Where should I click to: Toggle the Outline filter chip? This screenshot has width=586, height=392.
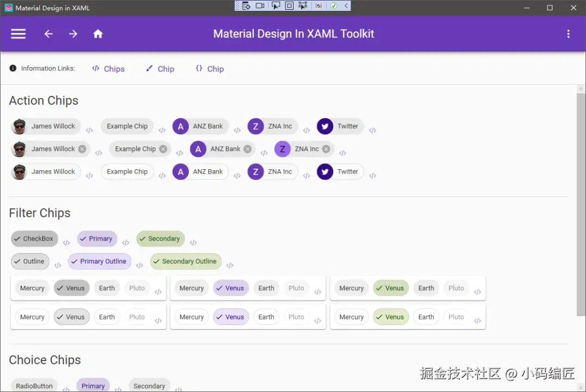point(30,262)
